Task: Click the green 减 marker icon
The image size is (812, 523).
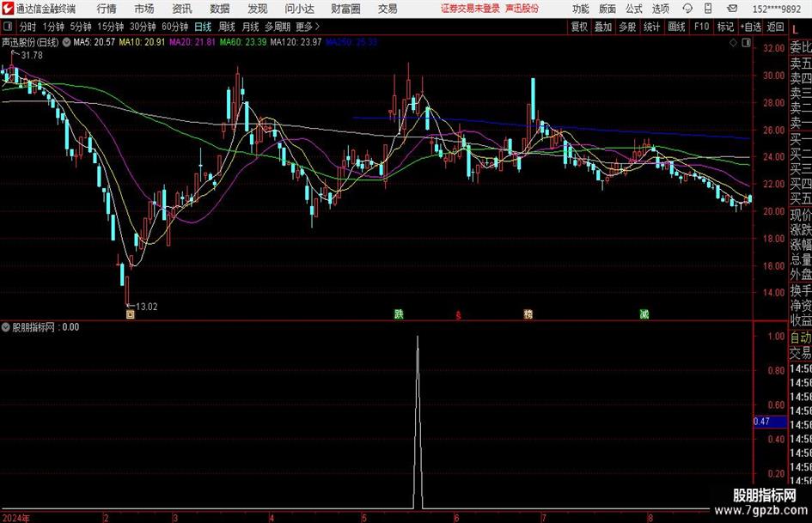Action: pyautogui.click(x=644, y=314)
